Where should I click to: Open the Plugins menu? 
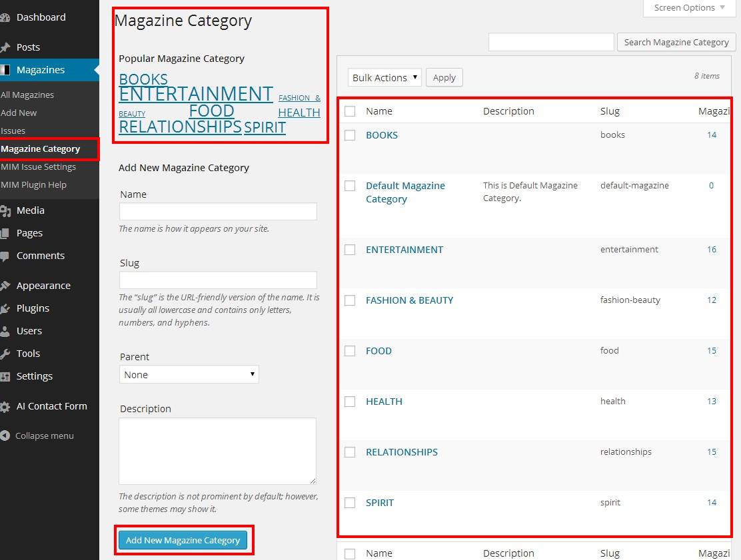[x=33, y=308]
